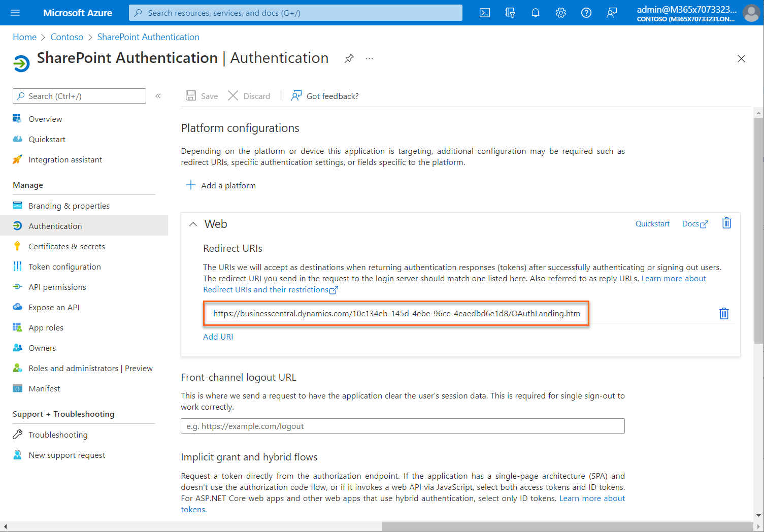The image size is (764, 532).
Task: Open the notifications bell
Action: point(535,13)
